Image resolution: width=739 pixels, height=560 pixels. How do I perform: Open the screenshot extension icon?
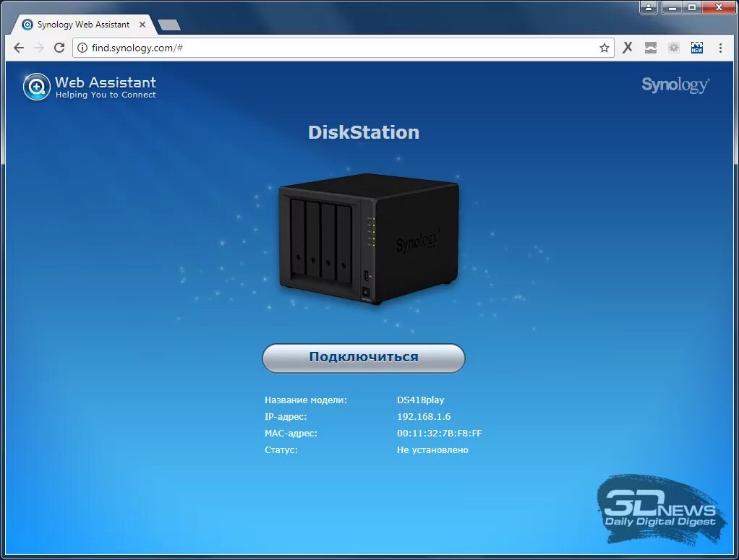pyautogui.click(x=650, y=48)
